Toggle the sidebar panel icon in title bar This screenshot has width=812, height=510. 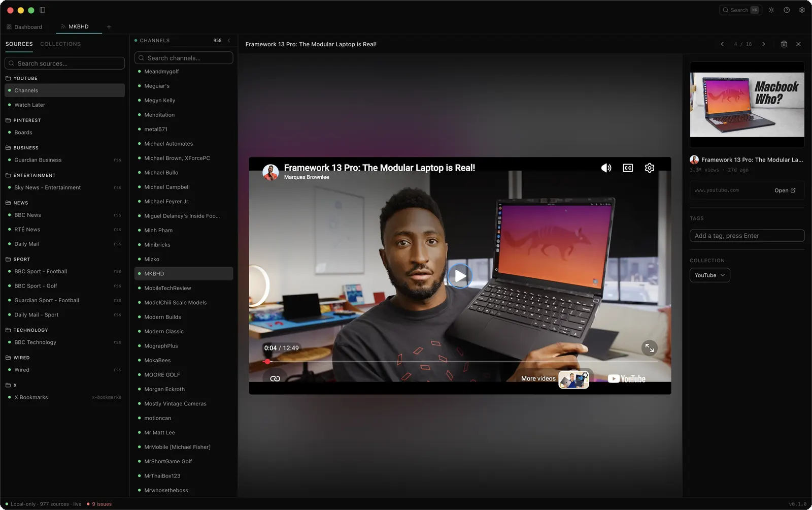click(x=42, y=10)
